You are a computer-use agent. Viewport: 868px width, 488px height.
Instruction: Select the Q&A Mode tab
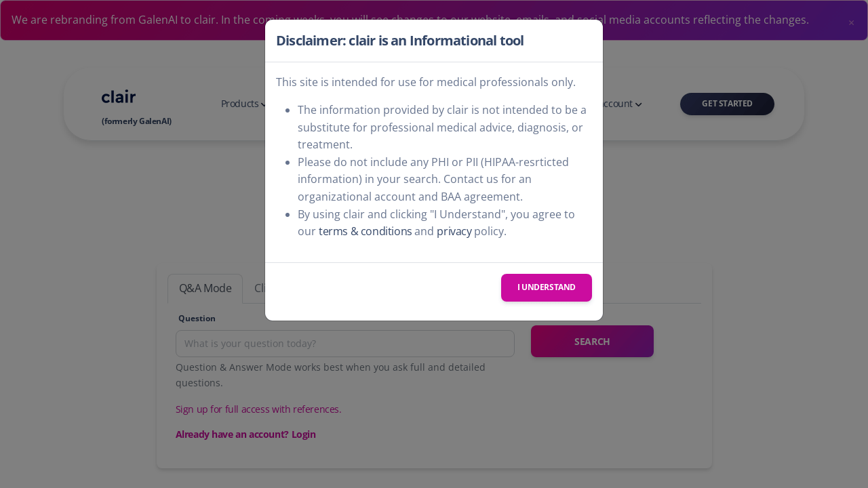[x=205, y=288]
